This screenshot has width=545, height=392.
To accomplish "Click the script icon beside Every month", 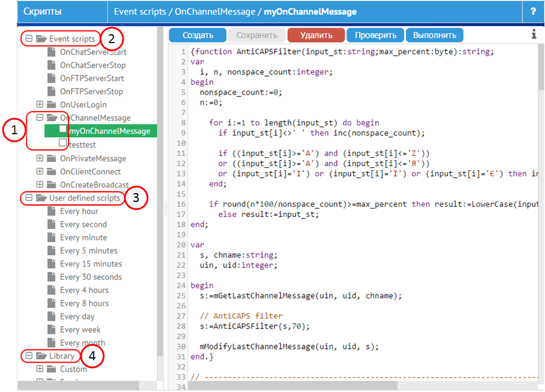I will (x=53, y=342).
